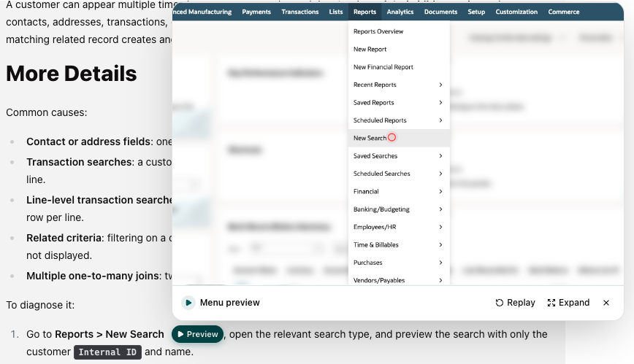Expand Scheduled Reports submenu arrow
The height and width of the screenshot is (364, 634).
coord(440,120)
